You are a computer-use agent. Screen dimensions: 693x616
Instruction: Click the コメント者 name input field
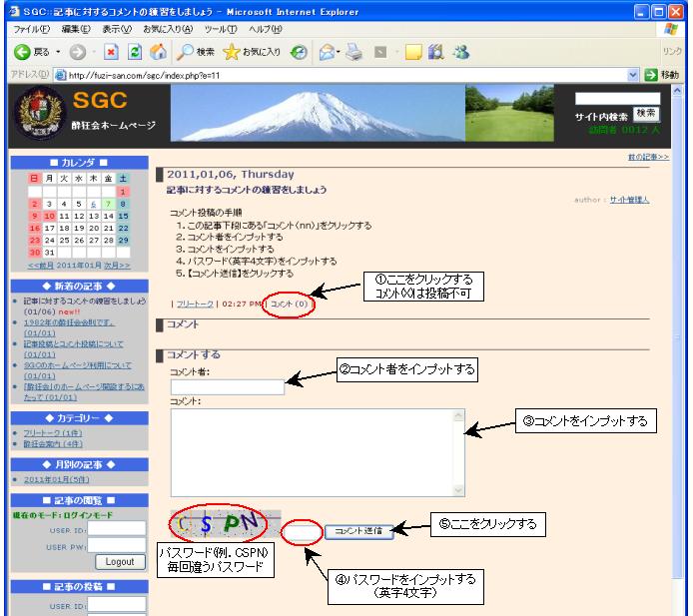pyautogui.click(x=228, y=386)
